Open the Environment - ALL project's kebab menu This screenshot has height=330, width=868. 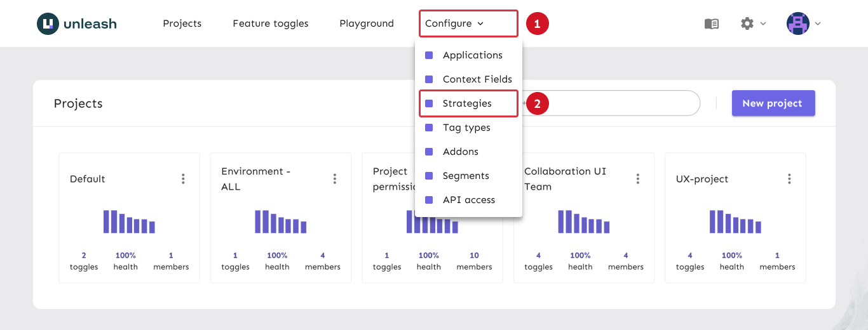pyautogui.click(x=335, y=179)
